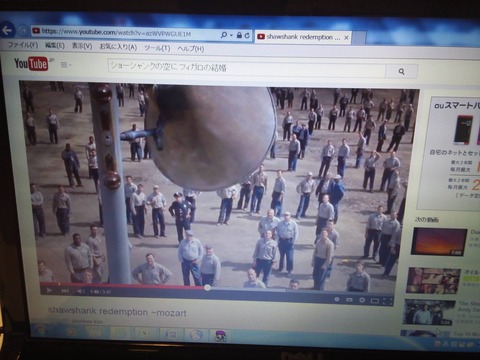This screenshot has height=360, width=480.
Task: Expand the YouTube guide menu icon
Action: tap(66, 65)
